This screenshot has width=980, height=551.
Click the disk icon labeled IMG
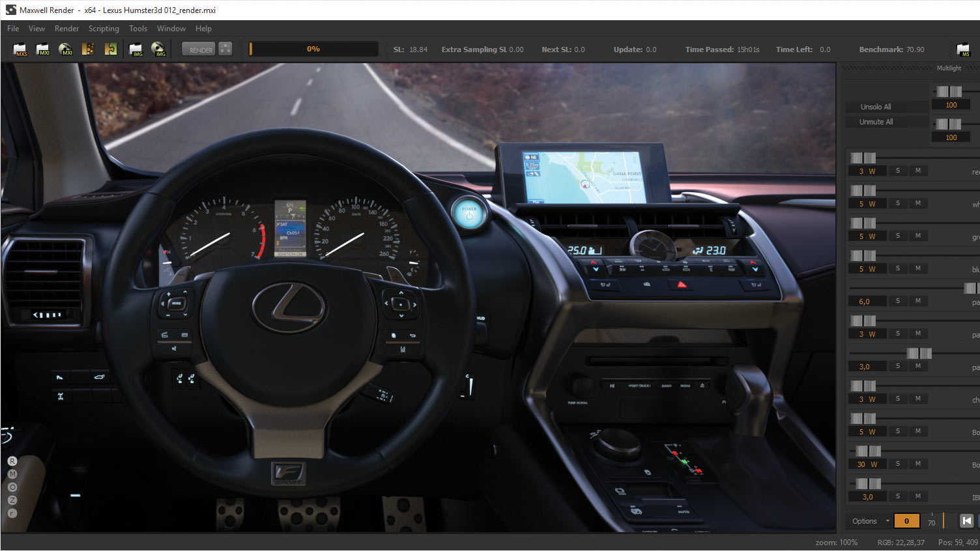(x=158, y=49)
